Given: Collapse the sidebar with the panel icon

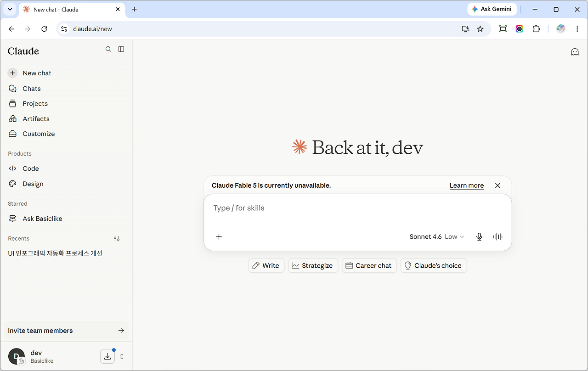Looking at the screenshot, I should [x=121, y=49].
